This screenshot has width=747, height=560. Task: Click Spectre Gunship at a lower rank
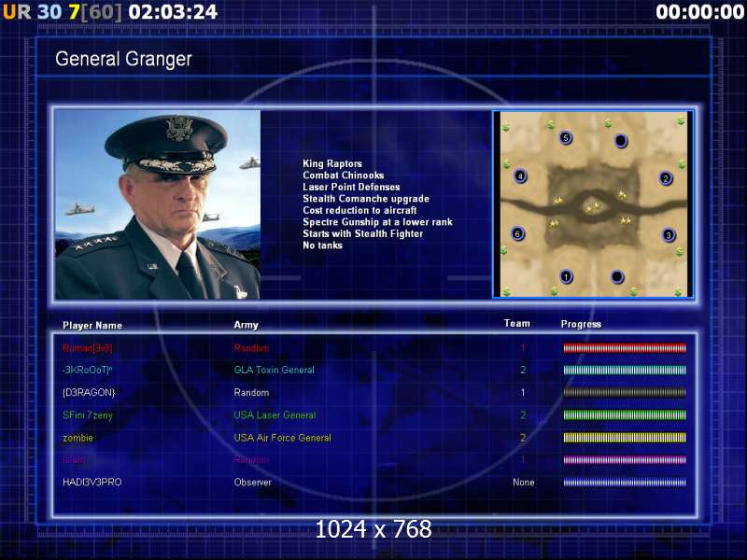pos(377,222)
